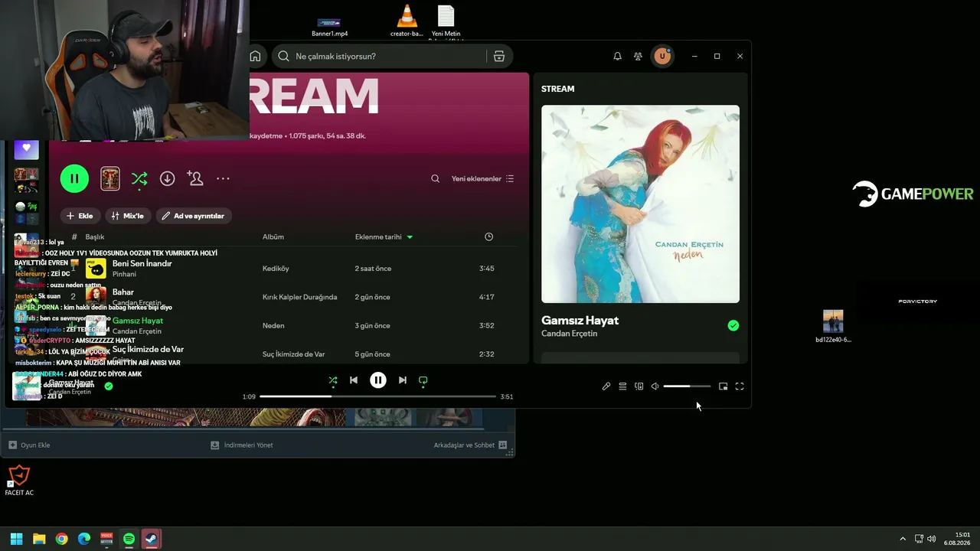Click the Ekle button
Screen dimensions: 980x551
[80, 216]
